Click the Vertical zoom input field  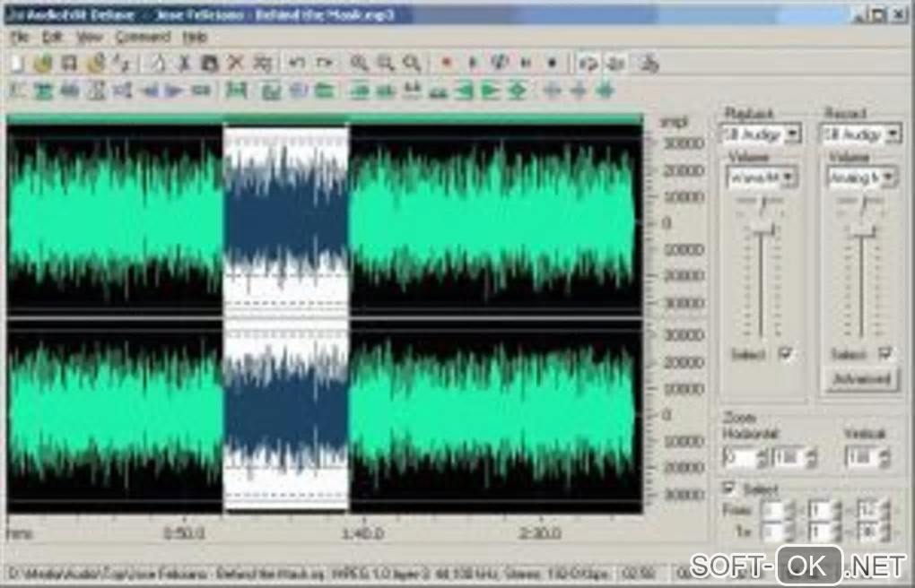pyautogui.click(x=862, y=457)
